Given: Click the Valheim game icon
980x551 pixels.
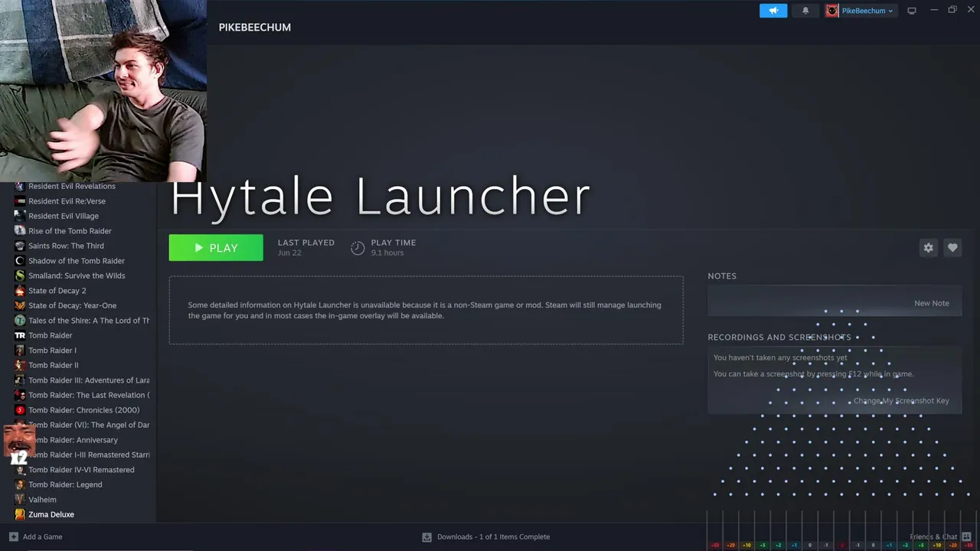Looking at the screenshot, I should (20, 500).
